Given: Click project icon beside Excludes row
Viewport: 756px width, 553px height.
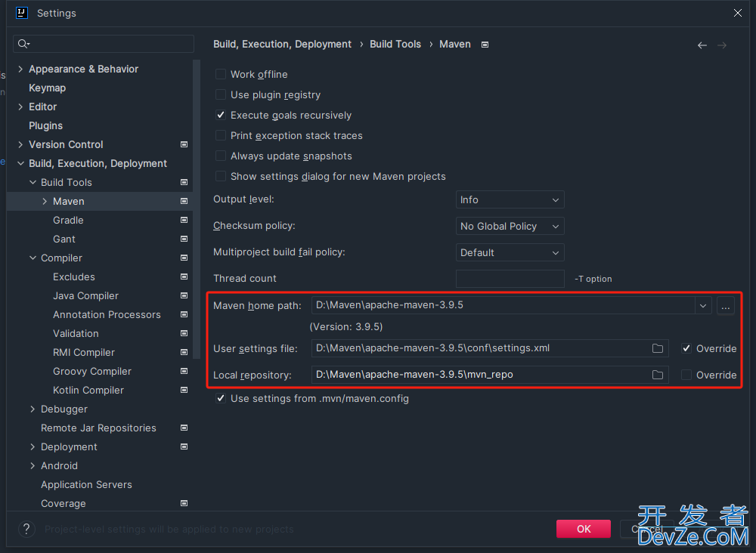Looking at the screenshot, I should 184,276.
